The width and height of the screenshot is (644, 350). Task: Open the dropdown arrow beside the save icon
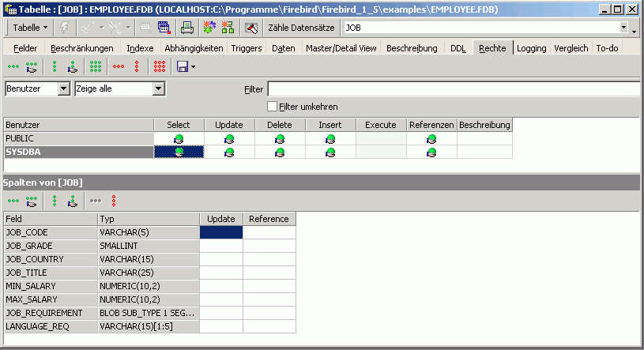click(193, 66)
